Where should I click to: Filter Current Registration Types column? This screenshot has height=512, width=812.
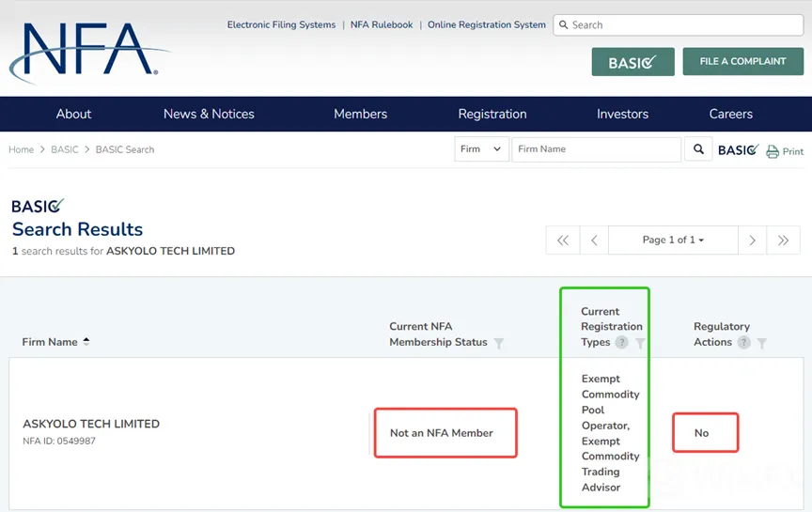pyautogui.click(x=640, y=343)
